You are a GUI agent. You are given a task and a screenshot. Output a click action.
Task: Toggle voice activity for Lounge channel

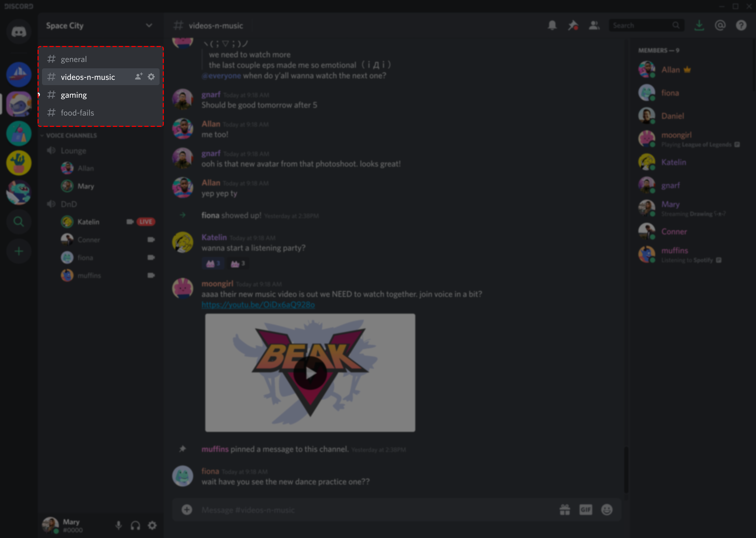pyautogui.click(x=51, y=150)
